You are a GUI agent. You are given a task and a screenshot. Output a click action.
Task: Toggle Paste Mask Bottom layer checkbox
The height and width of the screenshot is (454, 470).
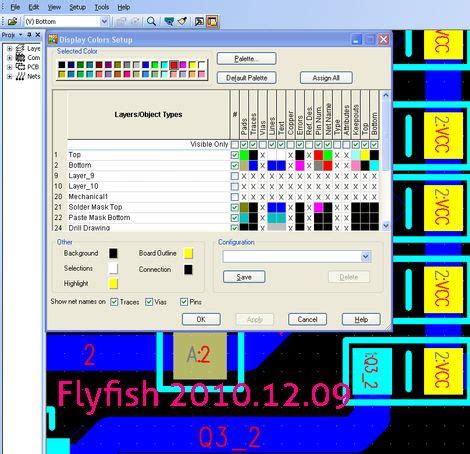point(235,218)
